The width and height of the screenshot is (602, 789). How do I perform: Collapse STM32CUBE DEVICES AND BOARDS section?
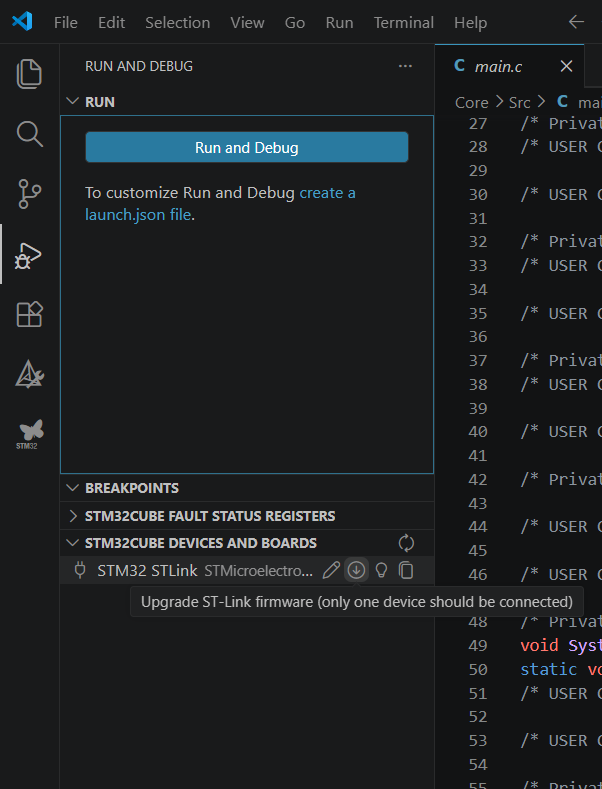pyautogui.click(x=72, y=543)
